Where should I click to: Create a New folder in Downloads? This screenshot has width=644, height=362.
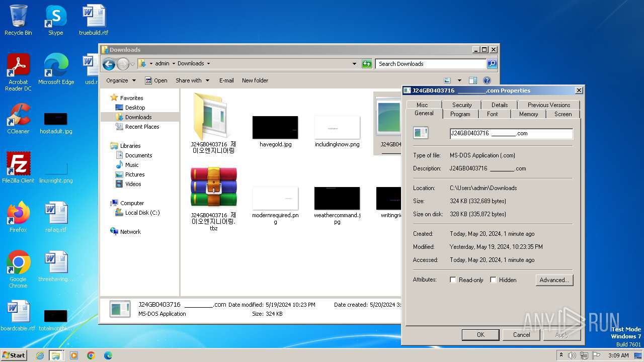click(255, 80)
